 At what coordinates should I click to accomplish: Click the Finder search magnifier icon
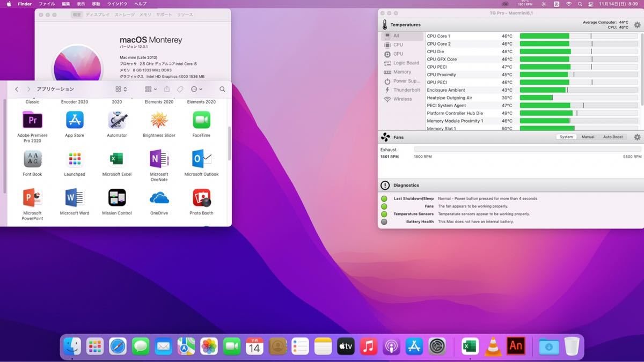click(x=222, y=89)
